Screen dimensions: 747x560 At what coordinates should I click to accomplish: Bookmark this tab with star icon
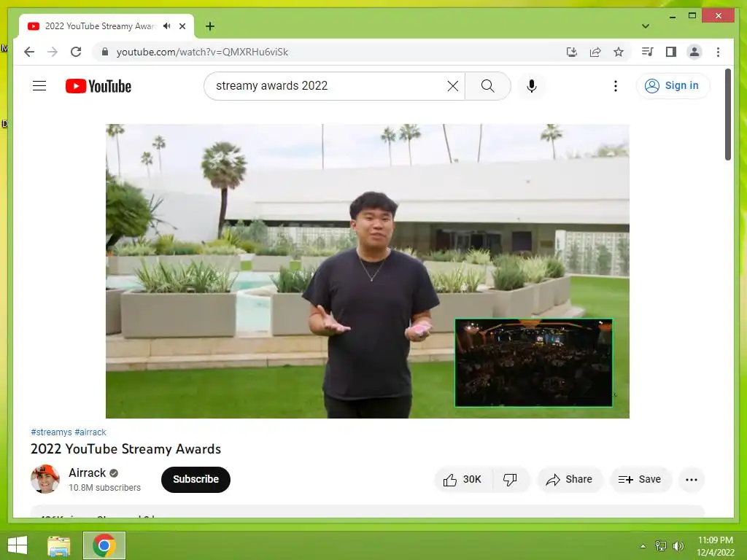coord(619,52)
